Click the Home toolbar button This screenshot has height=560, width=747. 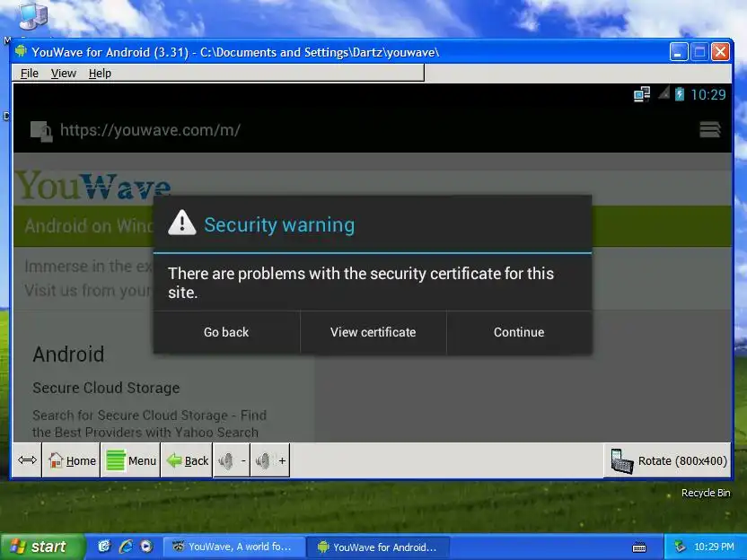(x=72, y=460)
